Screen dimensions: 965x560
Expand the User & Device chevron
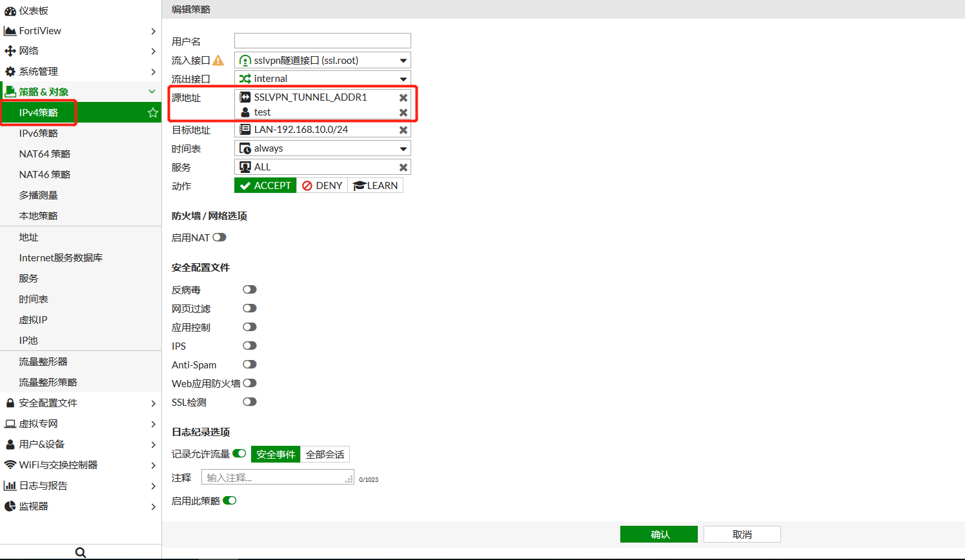point(153,445)
